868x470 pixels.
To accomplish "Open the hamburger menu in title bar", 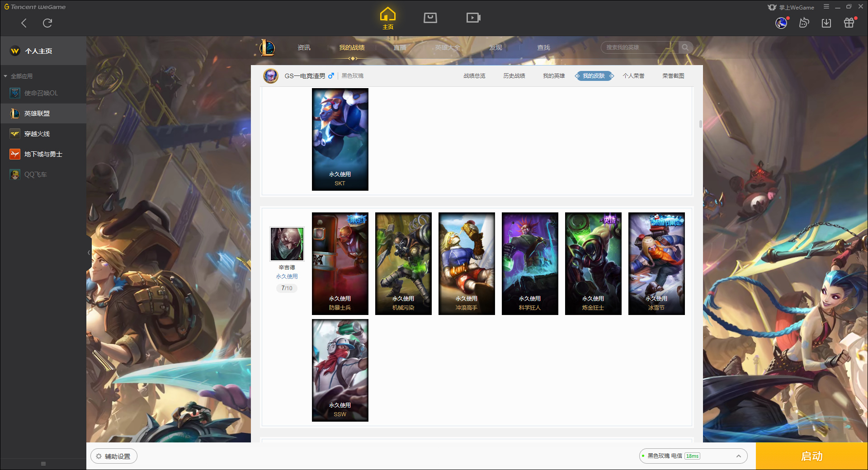I will point(826,7).
